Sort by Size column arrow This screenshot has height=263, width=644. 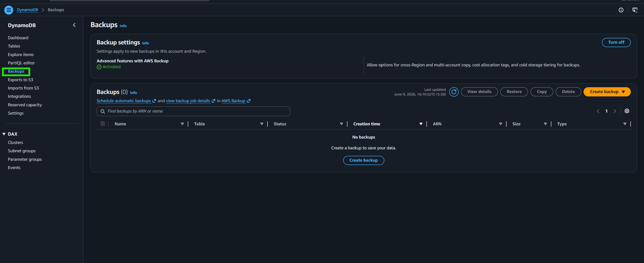[x=545, y=124]
